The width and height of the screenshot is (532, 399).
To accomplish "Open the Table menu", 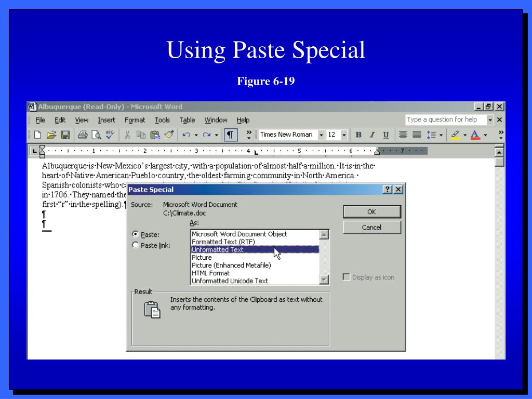I will coord(187,120).
